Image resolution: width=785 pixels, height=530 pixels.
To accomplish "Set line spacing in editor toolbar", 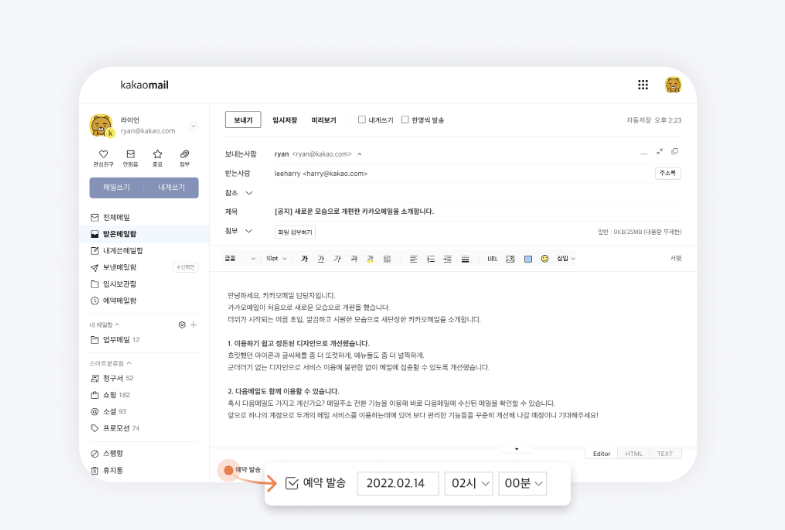I will [x=465, y=259].
